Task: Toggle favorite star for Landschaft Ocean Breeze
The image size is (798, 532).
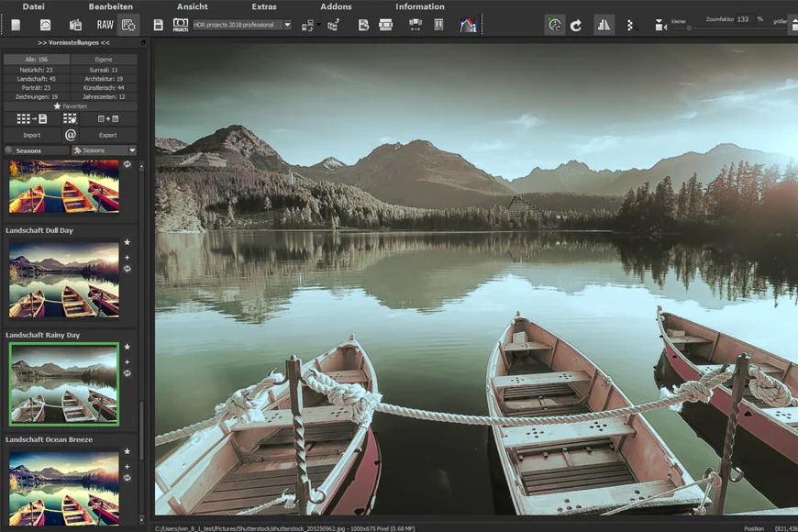Action: coord(127,451)
